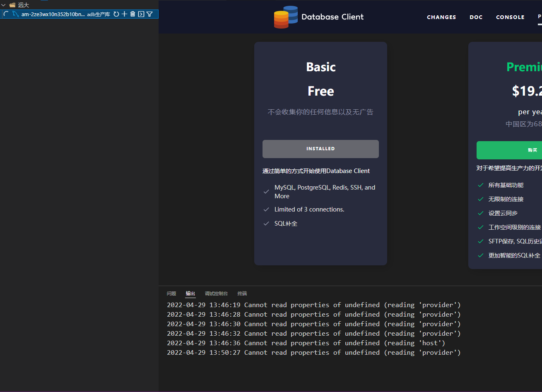The width and height of the screenshot is (542, 392).
Task: Filter the connection using the funnel icon
Action: point(149,14)
